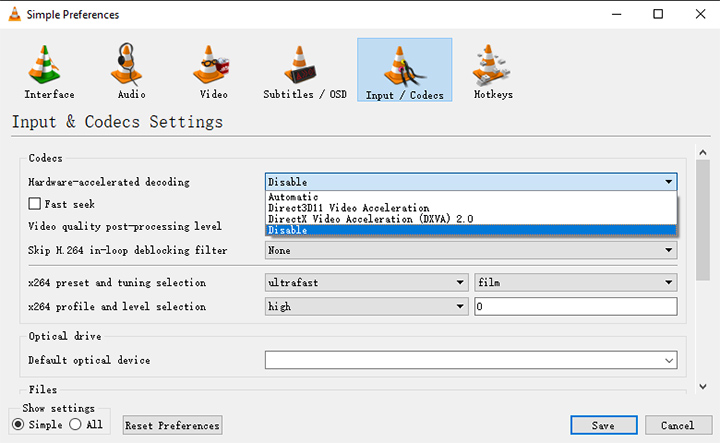Open the Hotkeys preferences icon

pos(493,70)
